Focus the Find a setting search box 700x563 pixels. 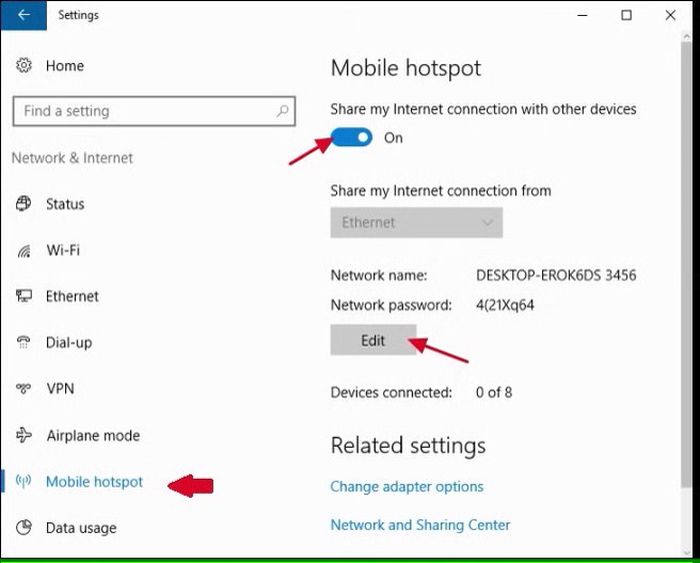point(154,111)
